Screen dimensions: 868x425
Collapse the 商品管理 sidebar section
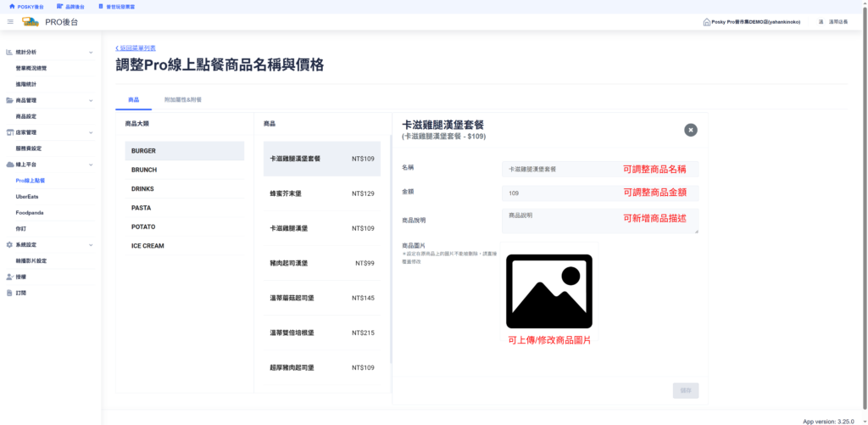tap(91, 100)
